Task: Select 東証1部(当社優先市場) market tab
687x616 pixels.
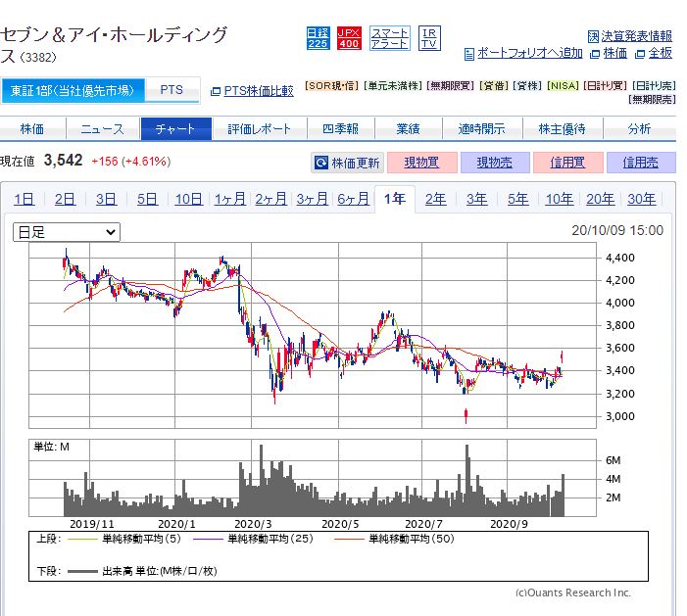Action: coord(73,91)
